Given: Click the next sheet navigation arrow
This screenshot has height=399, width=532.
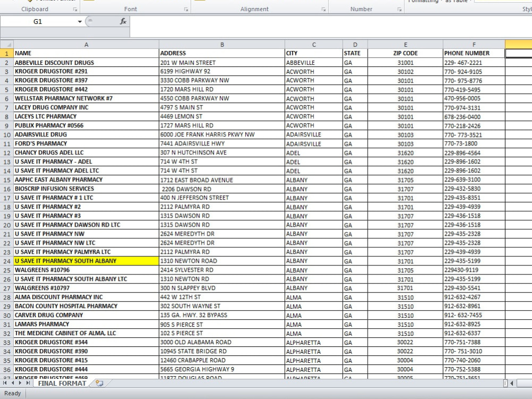Looking at the screenshot, I should coord(20,383).
